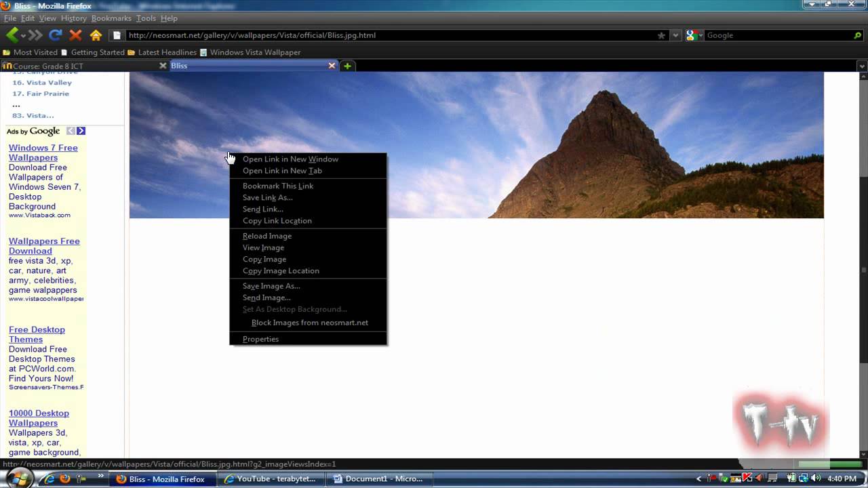Viewport: 868px width, 488px height.
Task: Click the battery power tray icon
Action: click(791, 479)
